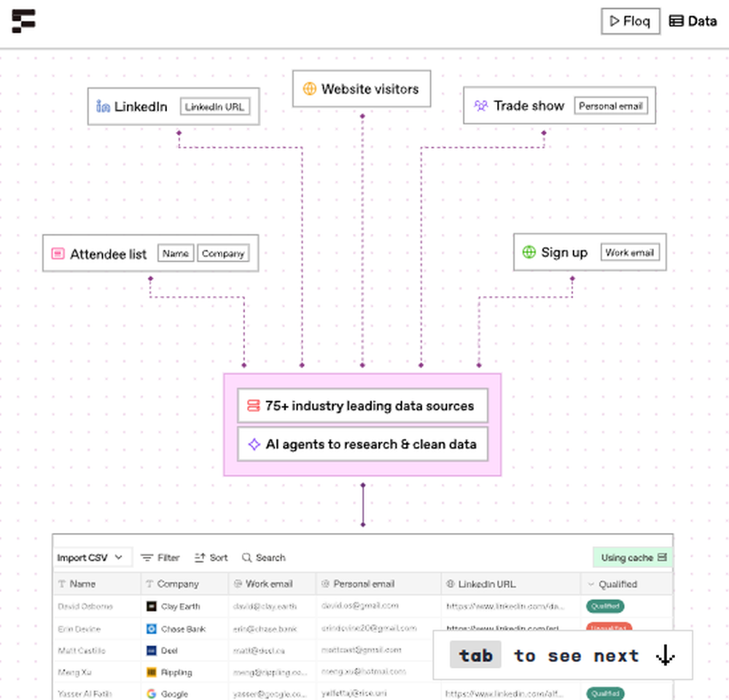Click the Search field in table toolbar
Image resolution: width=729 pixels, height=700 pixels.
point(264,558)
